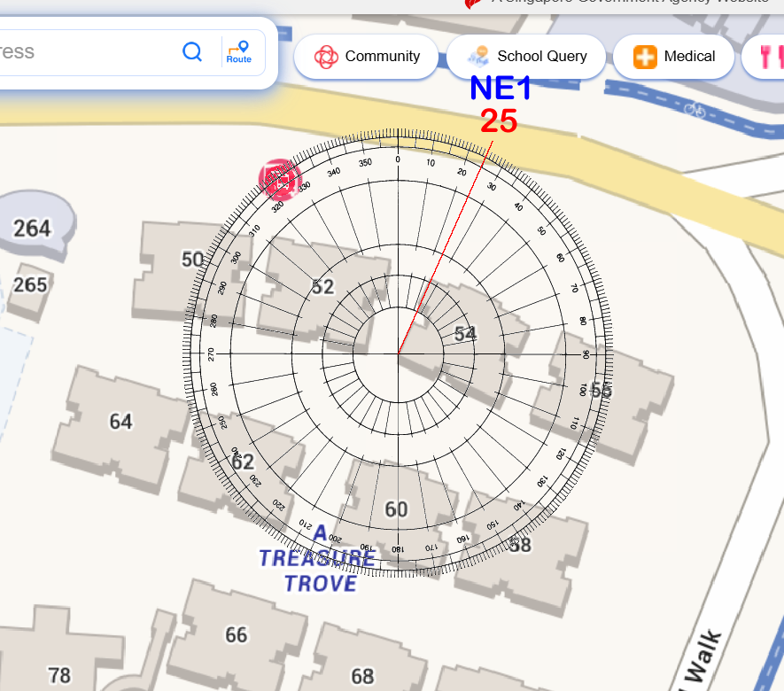Click building 66 footprint label

click(236, 634)
